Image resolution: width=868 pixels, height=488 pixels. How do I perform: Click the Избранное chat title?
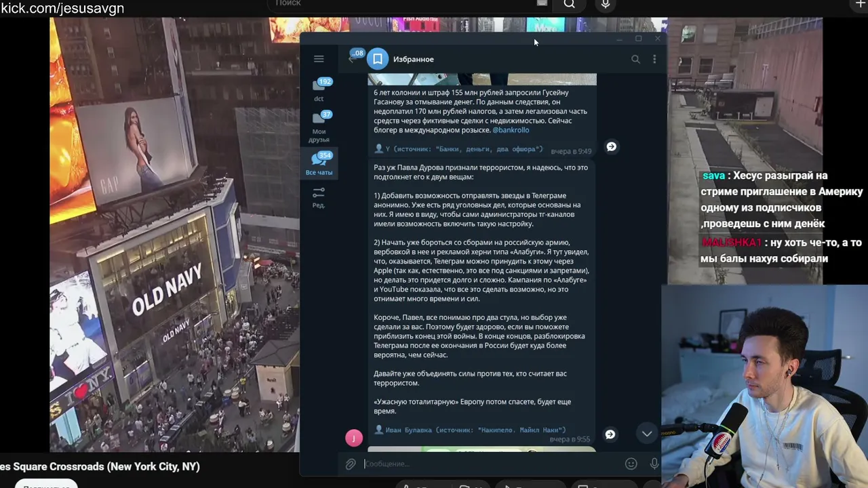(413, 60)
